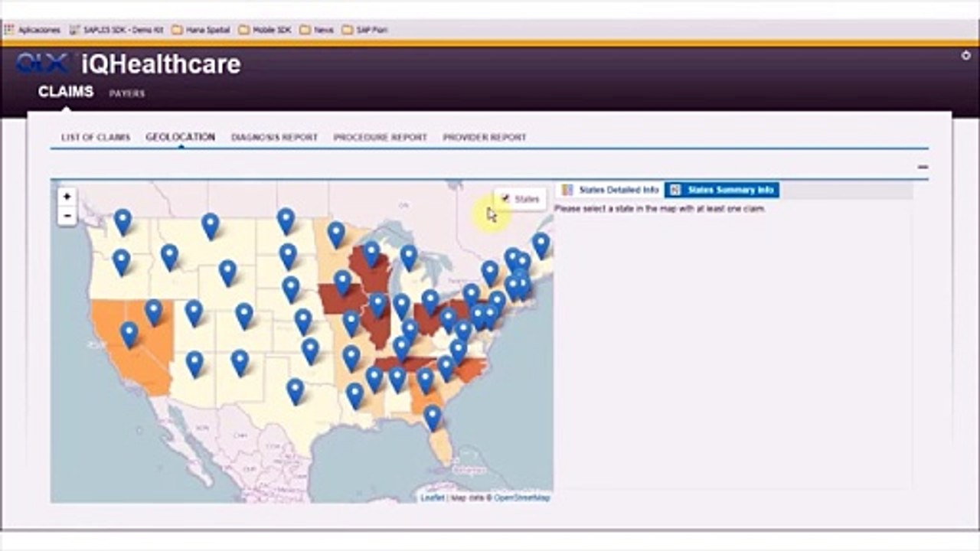Zoom in the map with plus button
Image resolution: width=980 pixels, height=551 pixels.
pos(67,197)
